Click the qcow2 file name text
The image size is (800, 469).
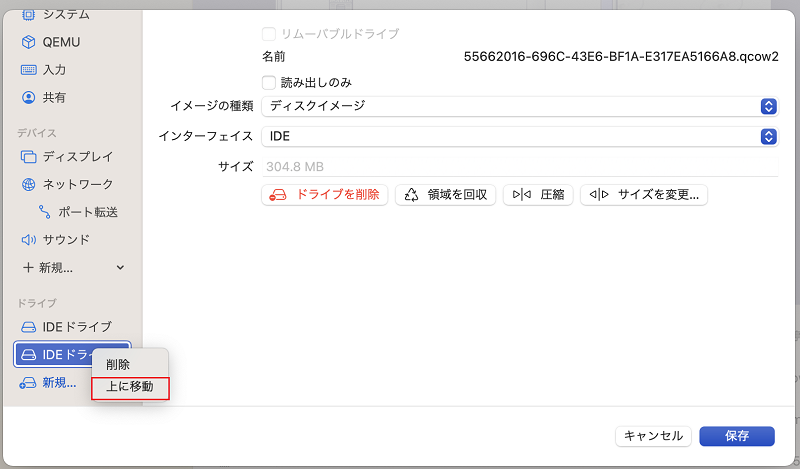coord(621,56)
